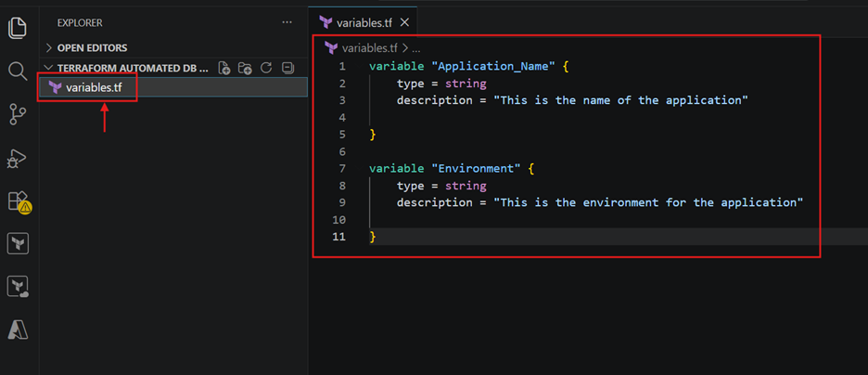868x375 pixels.
Task: Collapse all folders in Explorer
Action: (287, 68)
